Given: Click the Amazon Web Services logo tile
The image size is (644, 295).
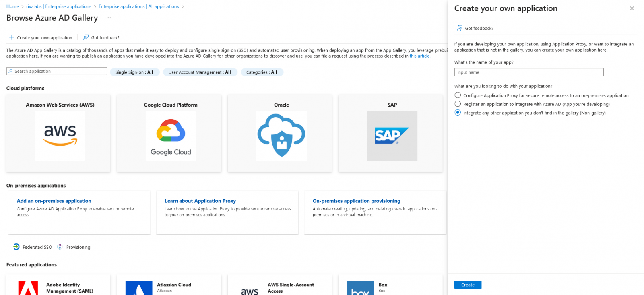Looking at the screenshot, I should 60,136.
